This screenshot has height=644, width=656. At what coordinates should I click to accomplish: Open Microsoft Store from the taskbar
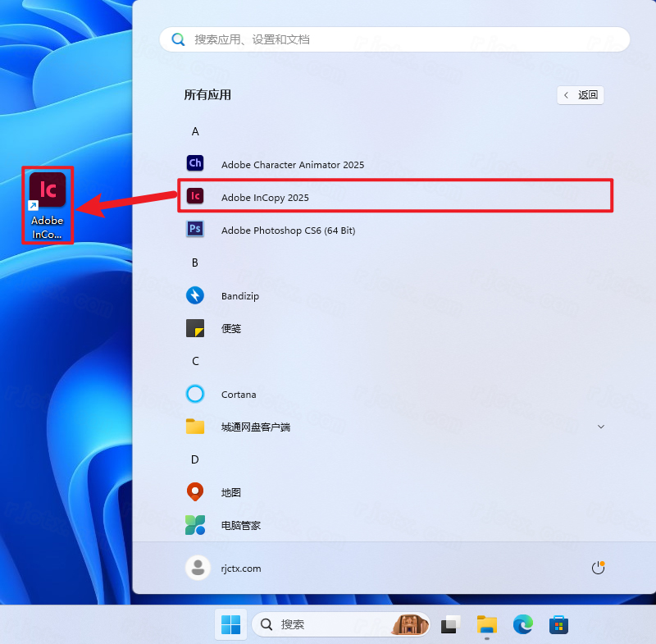pyautogui.click(x=558, y=624)
